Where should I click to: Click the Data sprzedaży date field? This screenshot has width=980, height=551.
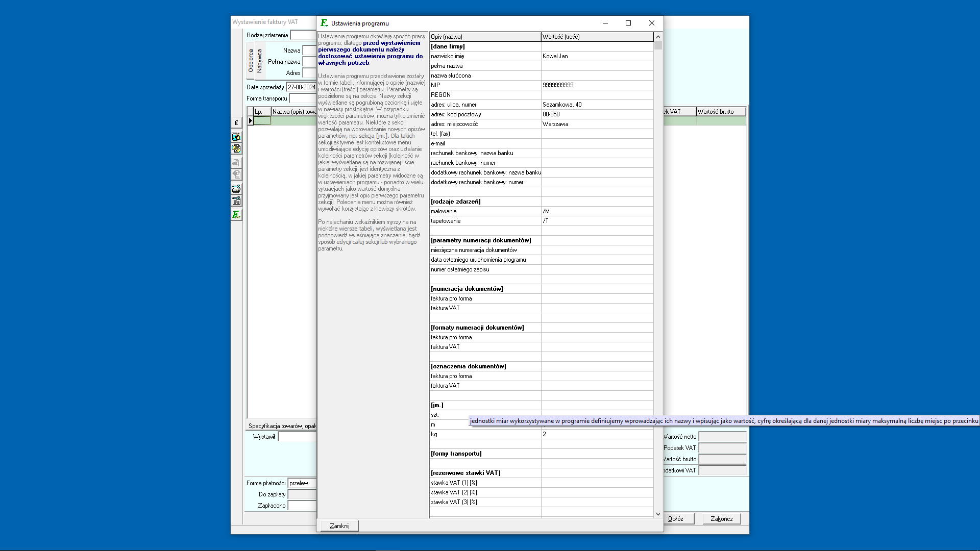[x=301, y=87]
